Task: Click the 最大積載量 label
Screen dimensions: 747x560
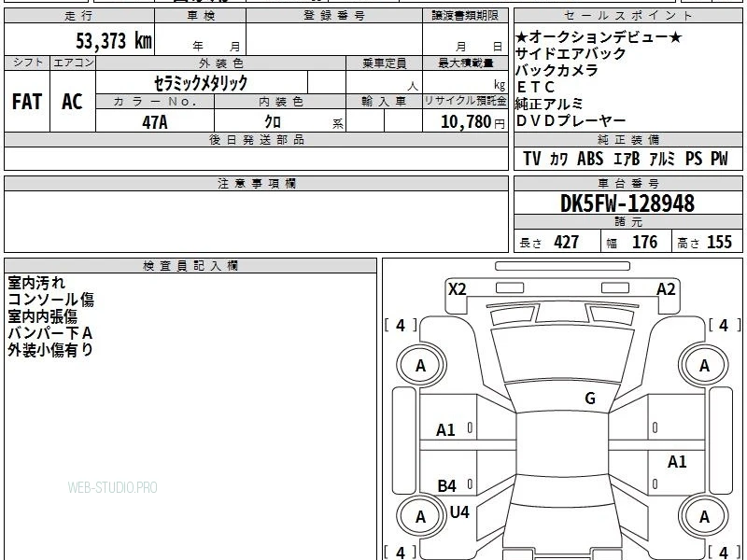Action: (465, 63)
